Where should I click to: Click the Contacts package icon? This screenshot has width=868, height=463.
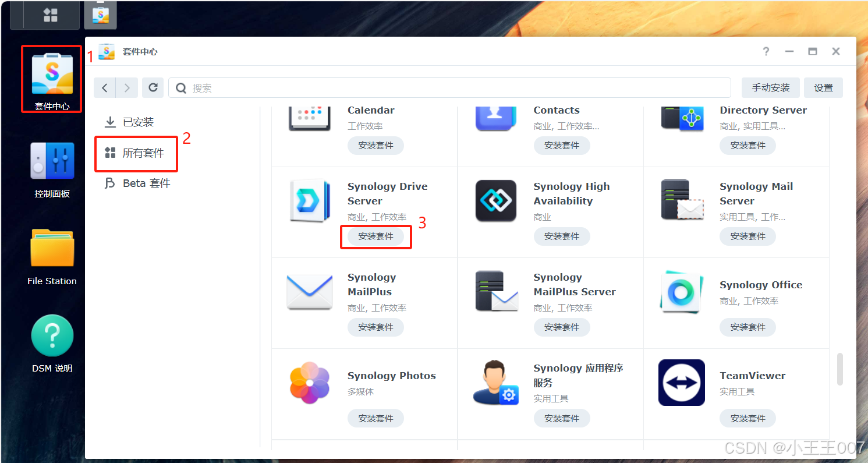(496, 119)
